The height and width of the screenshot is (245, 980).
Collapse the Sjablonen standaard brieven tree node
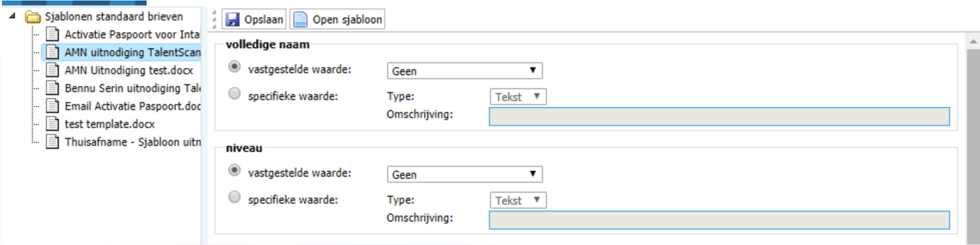(x=12, y=16)
